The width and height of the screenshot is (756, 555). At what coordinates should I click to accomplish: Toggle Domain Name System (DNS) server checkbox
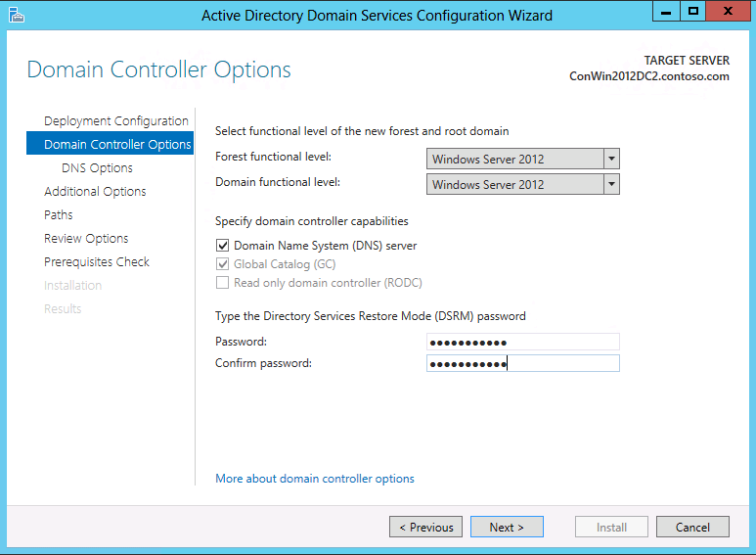coord(222,245)
